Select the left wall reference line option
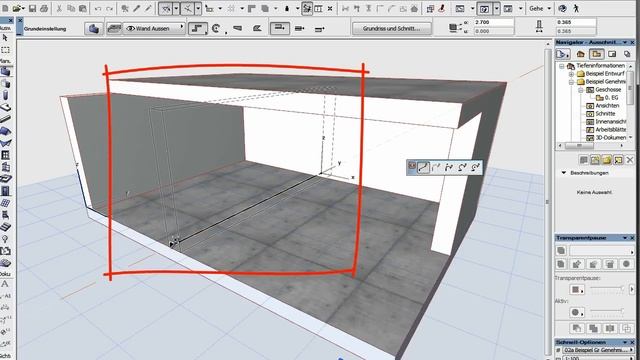Viewport: 640px width, 360px height. pos(280,28)
